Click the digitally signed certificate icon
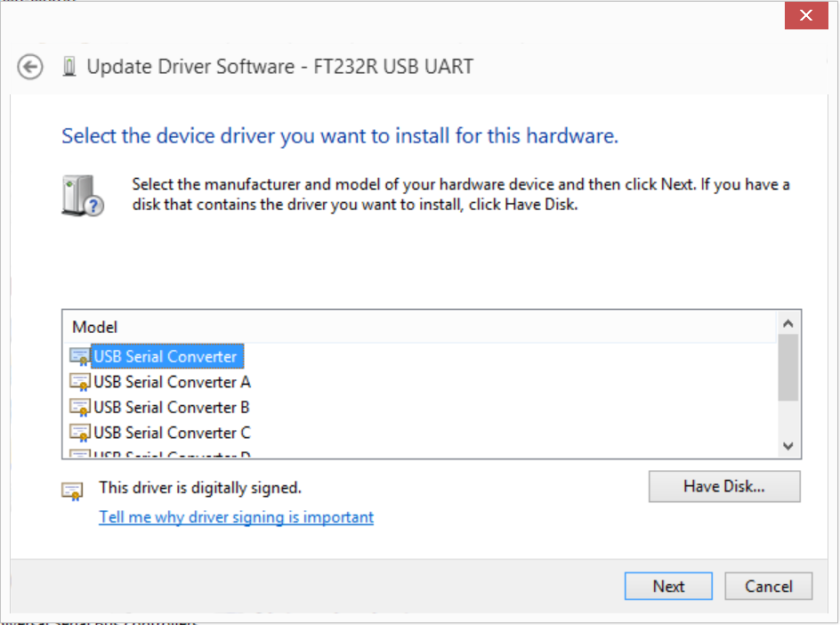Screen dimensions: 840x625 point(72,491)
